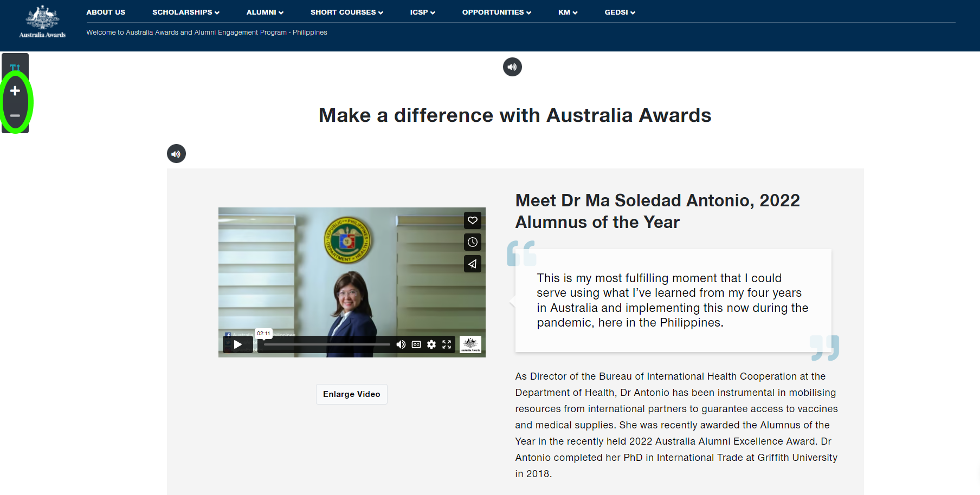Image resolution: width=980 pixels, height=495 pixels.
Task: Expand the GEDSI dropdown
Action: [620, 12]
